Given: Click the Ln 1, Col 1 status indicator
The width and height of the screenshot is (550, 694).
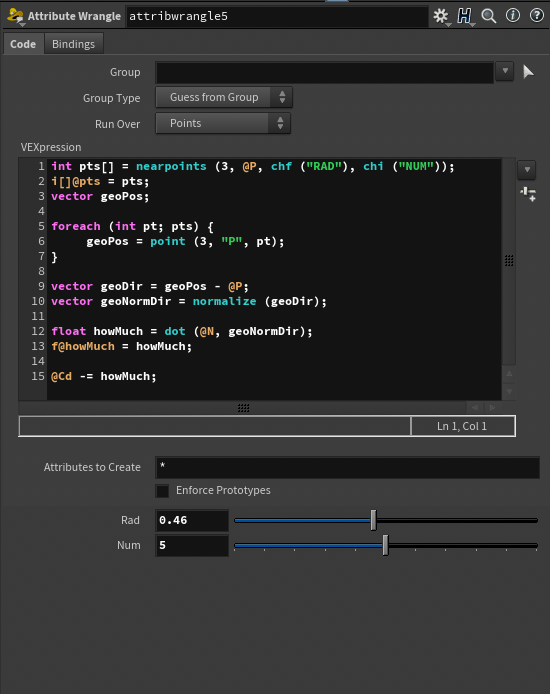Looking at the screenshot, I should (462, 426).
